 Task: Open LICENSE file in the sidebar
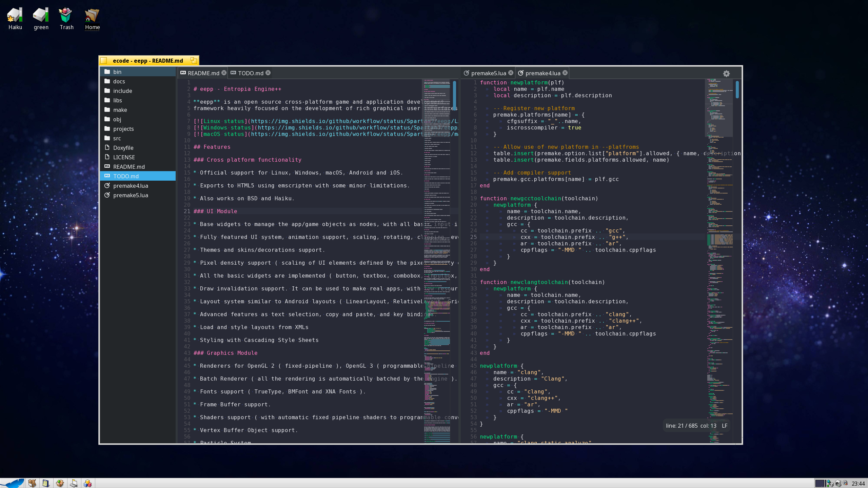click(x=124, y=157)
